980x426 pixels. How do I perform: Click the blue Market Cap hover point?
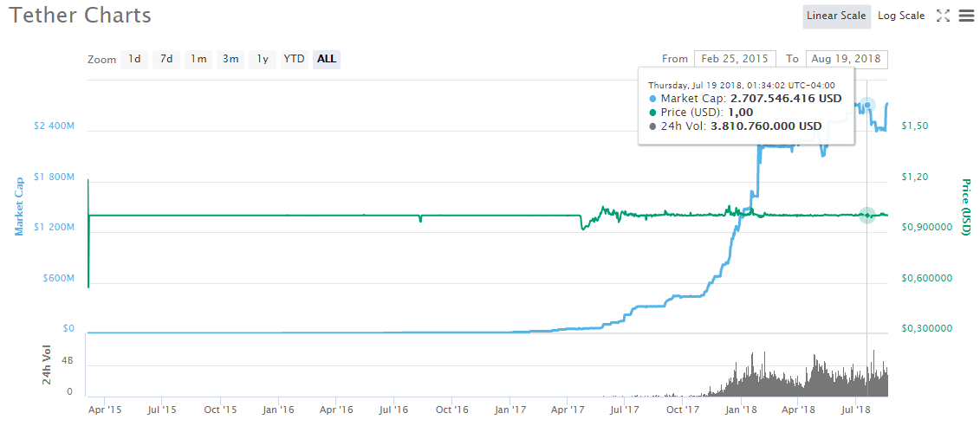866,105
